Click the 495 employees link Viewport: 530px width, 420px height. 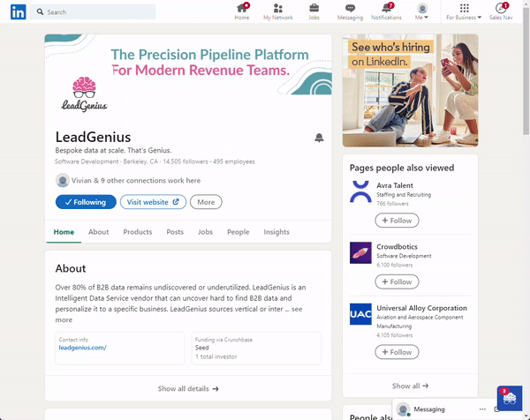(234, 161)
